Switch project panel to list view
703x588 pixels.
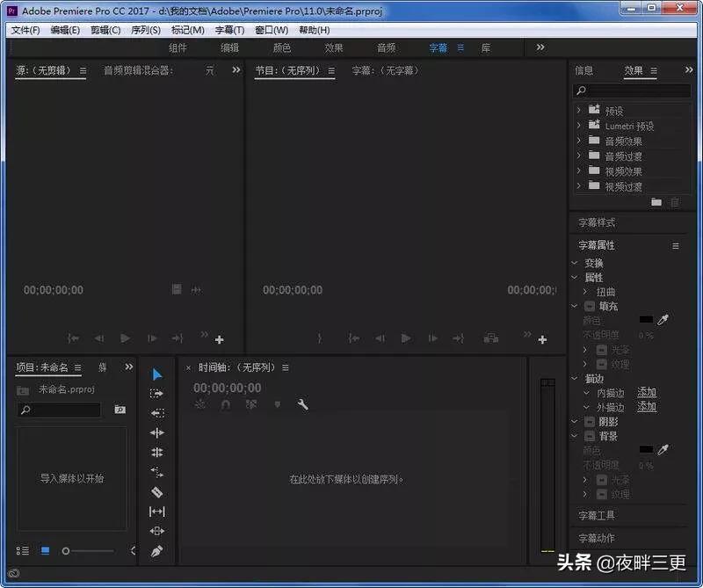pos(23,550)
